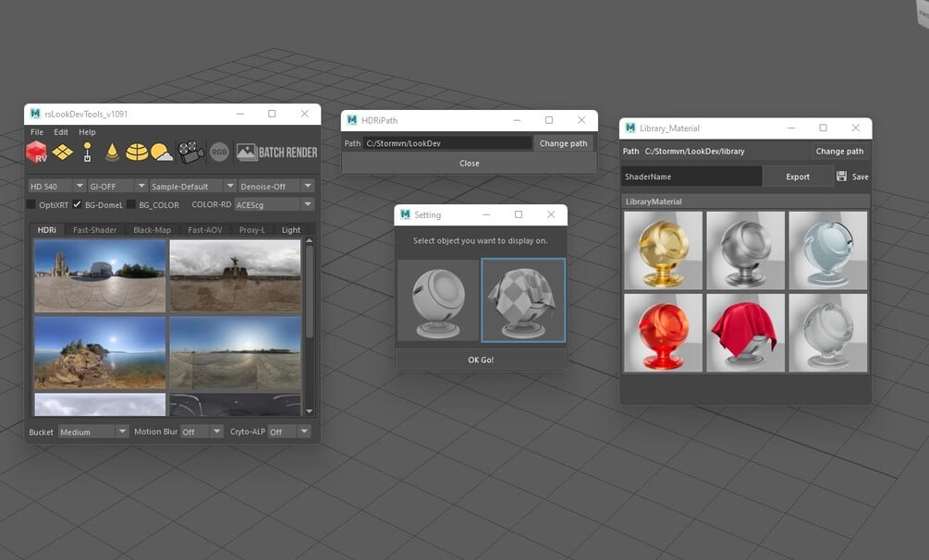Add a point light using the bulb icon
Image resolution: width=929 pixels, height=560 pixels.
click(87, 152)
